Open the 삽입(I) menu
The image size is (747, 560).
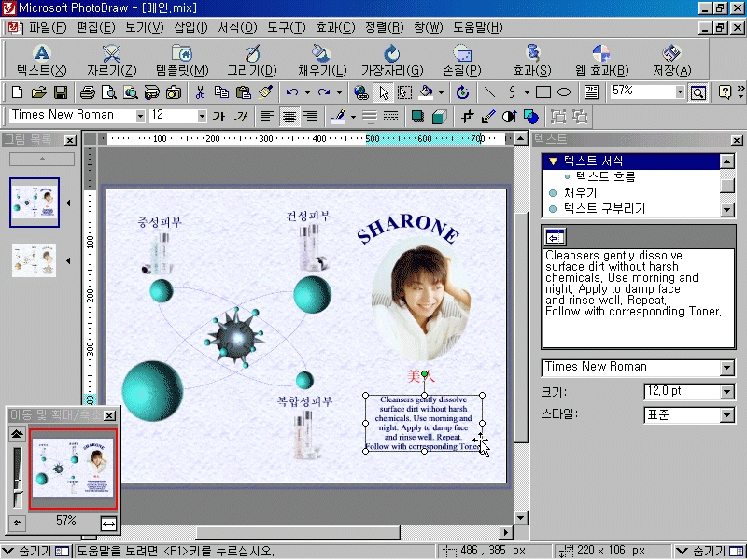(190, 28)
